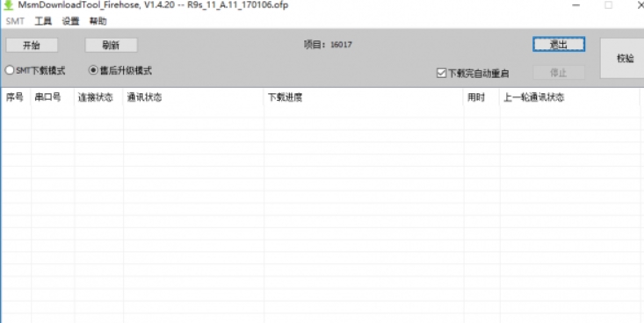Image resolution: width=644 pixels, height=323 pixels.
Task: Click the 上一轮通讯状态 column header
Action: coord(569,97)
